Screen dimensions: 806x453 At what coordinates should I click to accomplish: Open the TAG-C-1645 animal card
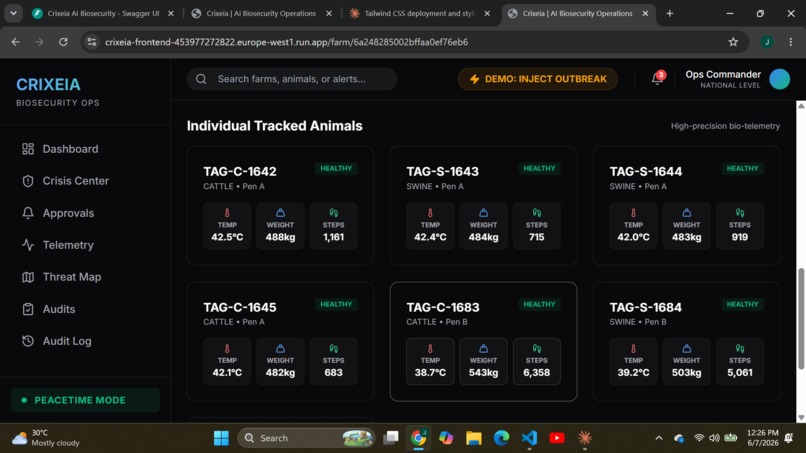280,341
